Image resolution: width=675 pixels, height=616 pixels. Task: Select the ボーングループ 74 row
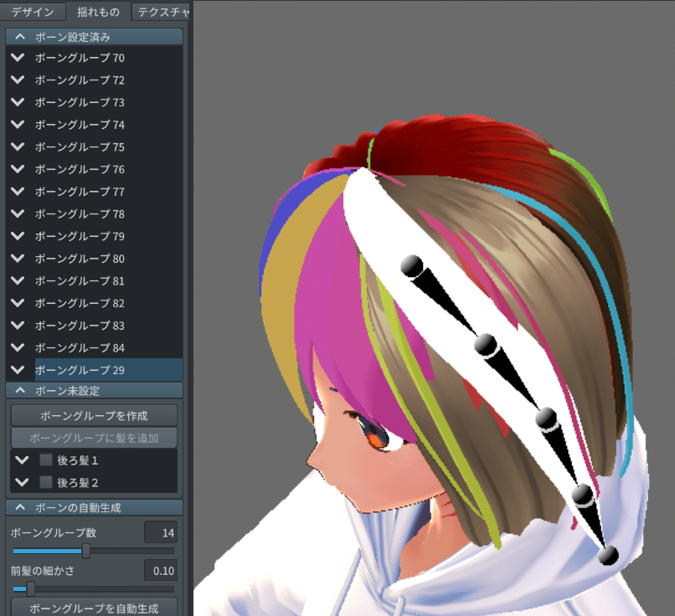point(109,125)
